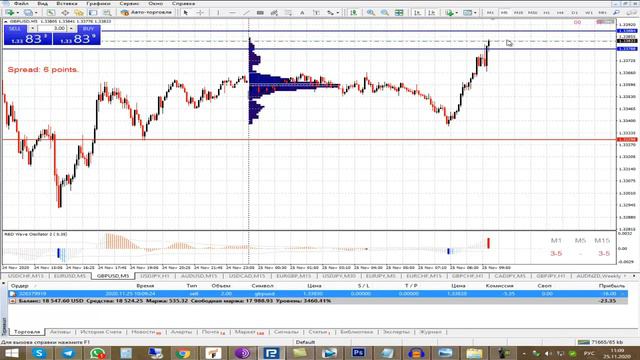640x360 pixels.
Task: Click the Windows Start button
Action: pyautogui.click(x=11, y=353)
